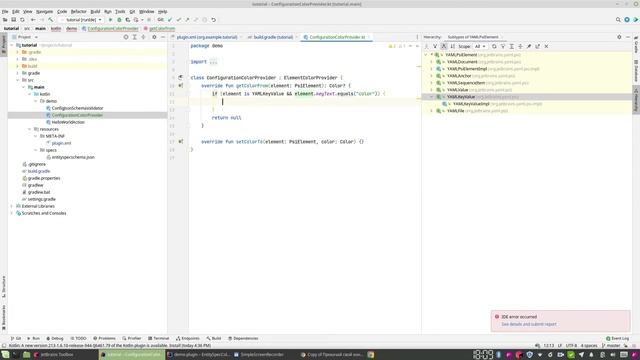Viewport: 640px width, 360px height.
Task: Switch to plugin.xml editor tab
Action: [207, 37]
